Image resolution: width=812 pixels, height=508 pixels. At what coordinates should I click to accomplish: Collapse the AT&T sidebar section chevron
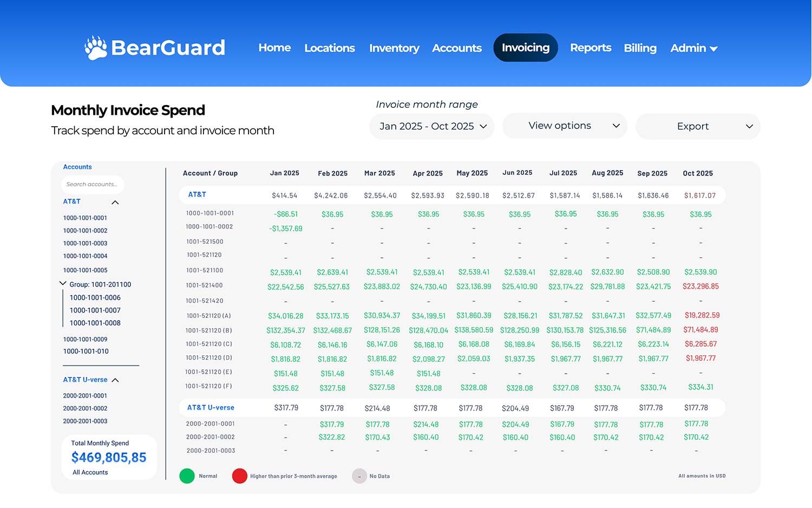115,203
